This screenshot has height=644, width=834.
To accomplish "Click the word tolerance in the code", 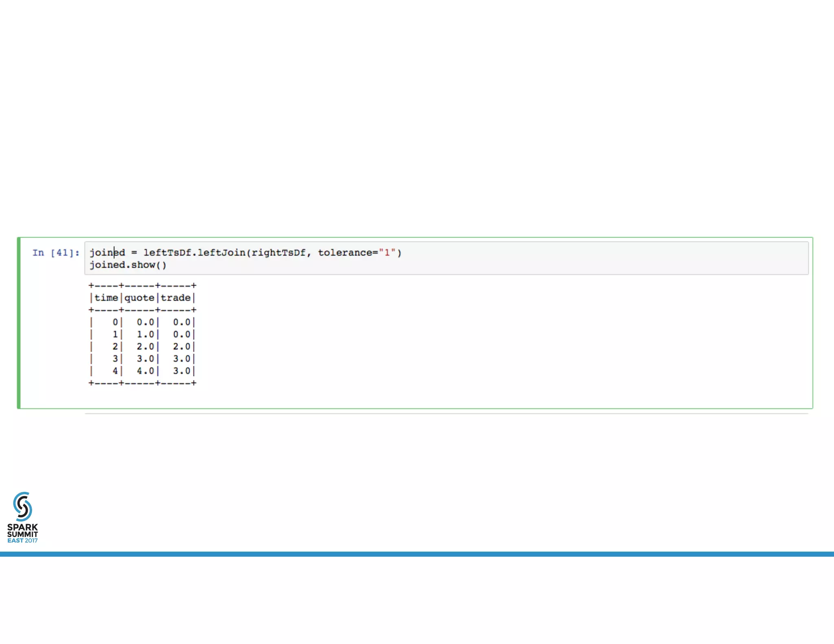I will coord(345,253).
